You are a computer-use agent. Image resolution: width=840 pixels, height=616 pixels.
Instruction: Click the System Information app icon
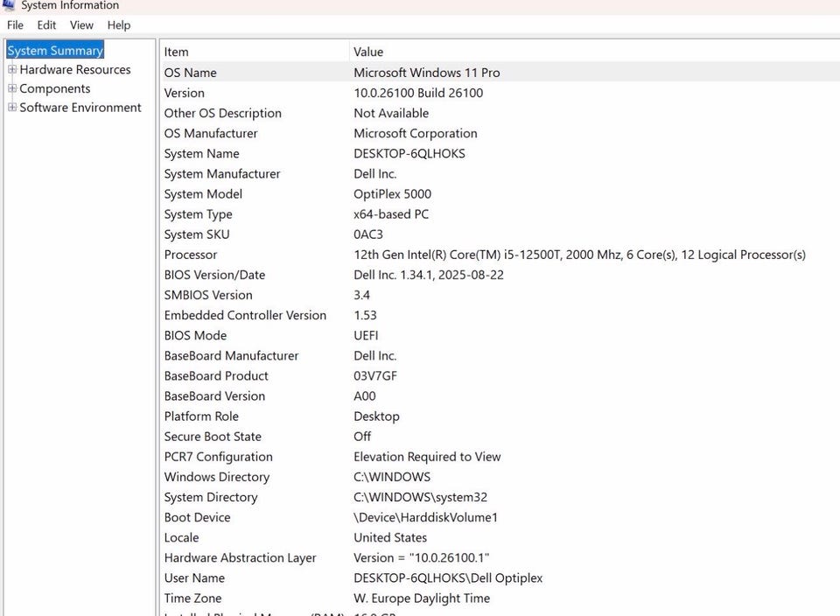[x=8, y=5]
